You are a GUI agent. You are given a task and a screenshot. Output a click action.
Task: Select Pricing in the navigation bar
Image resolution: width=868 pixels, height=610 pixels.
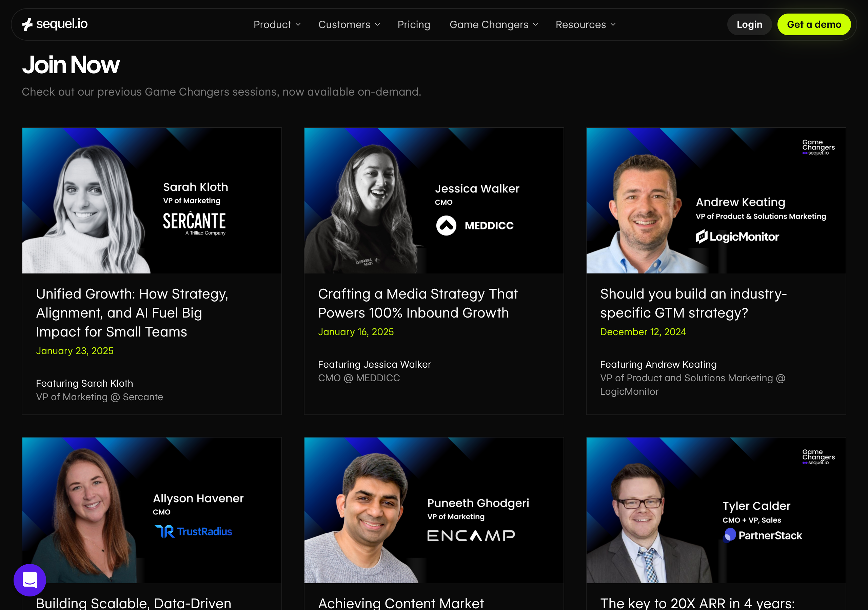414,24
